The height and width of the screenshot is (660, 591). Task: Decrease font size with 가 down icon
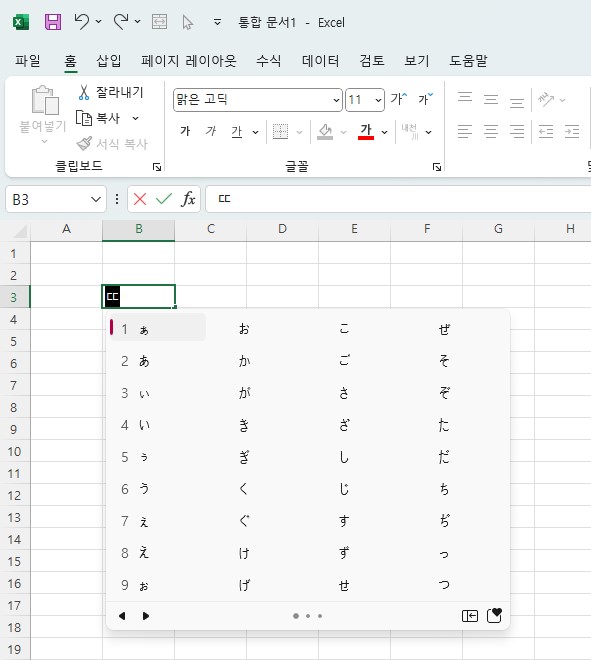pyautogui.click(x=425, y=99)
